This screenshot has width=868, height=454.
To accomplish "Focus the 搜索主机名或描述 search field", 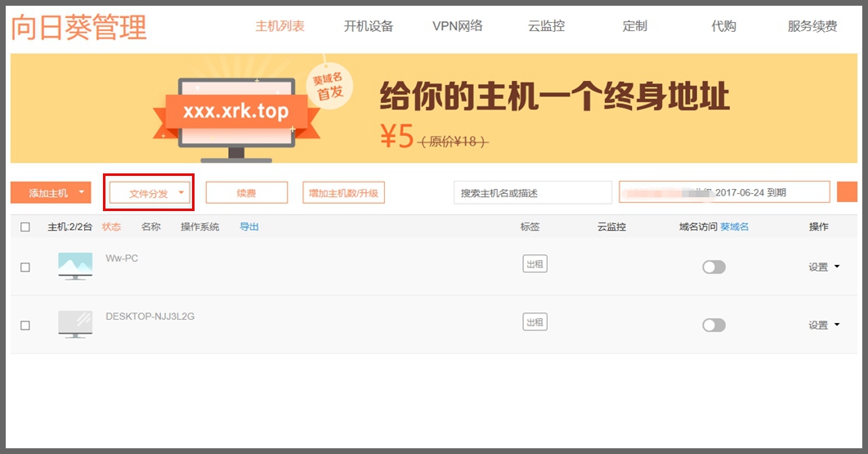I will click(x=532, y=193).
